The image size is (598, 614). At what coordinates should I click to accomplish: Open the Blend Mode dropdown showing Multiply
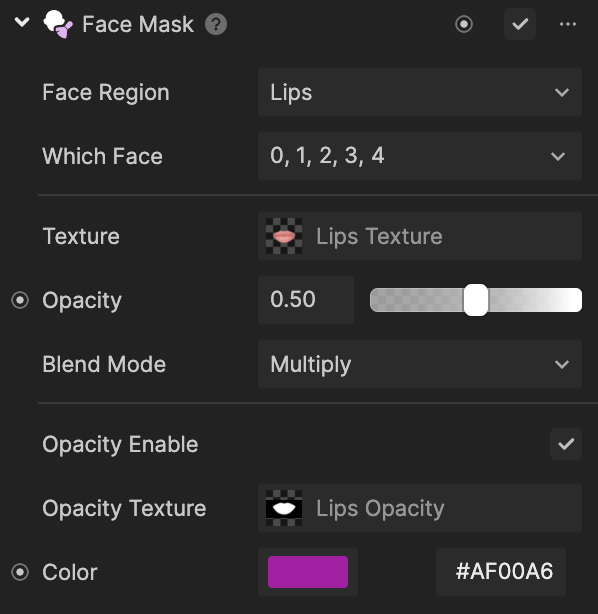tap(420, 364)
